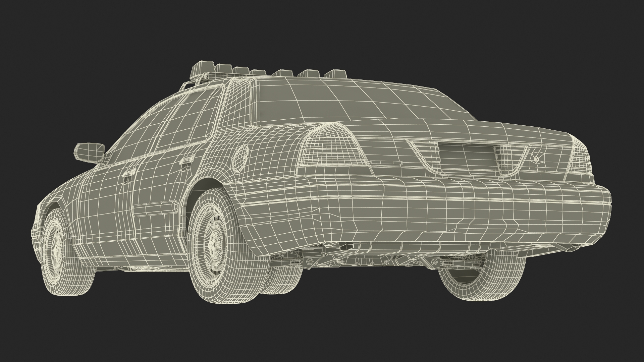The width and height of the screenshot is (644, 362).
Task: Select the round fuel cap on the fender
Action: point(240,158)
